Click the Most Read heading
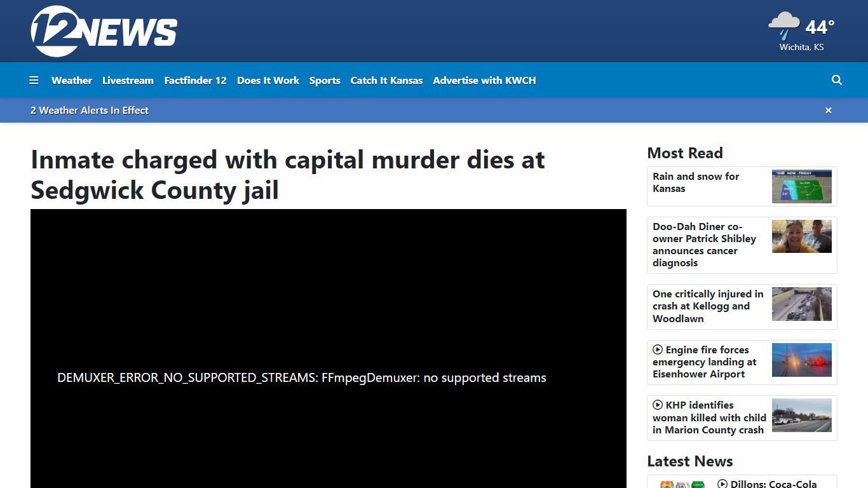This screenshot has width=868, height=488. pyautogui.click(x=685, y=153)
